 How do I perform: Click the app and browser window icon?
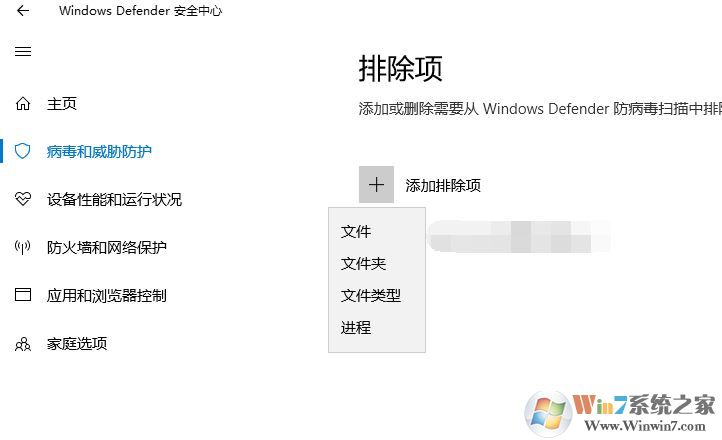click(23, 295)
